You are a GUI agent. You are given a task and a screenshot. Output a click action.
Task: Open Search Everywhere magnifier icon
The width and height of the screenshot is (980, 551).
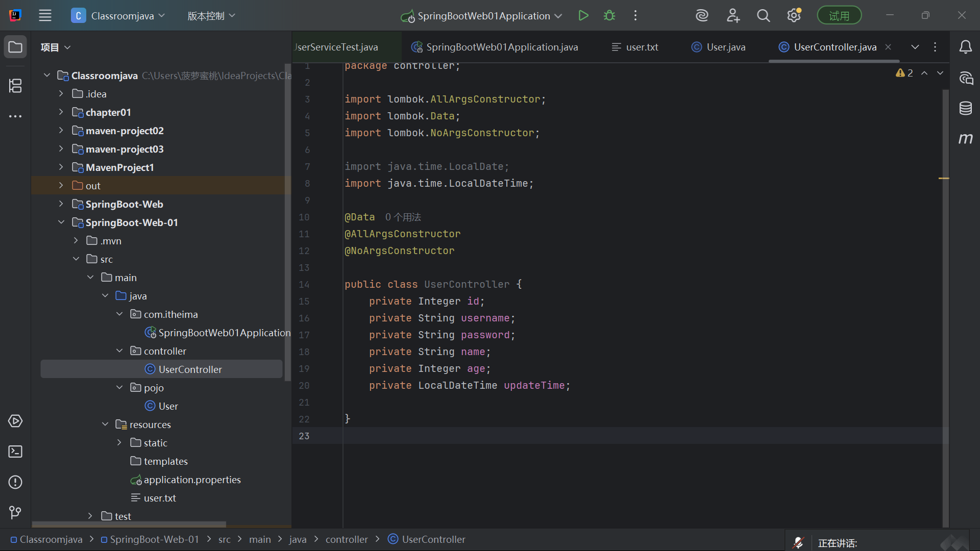pos(763,16)
